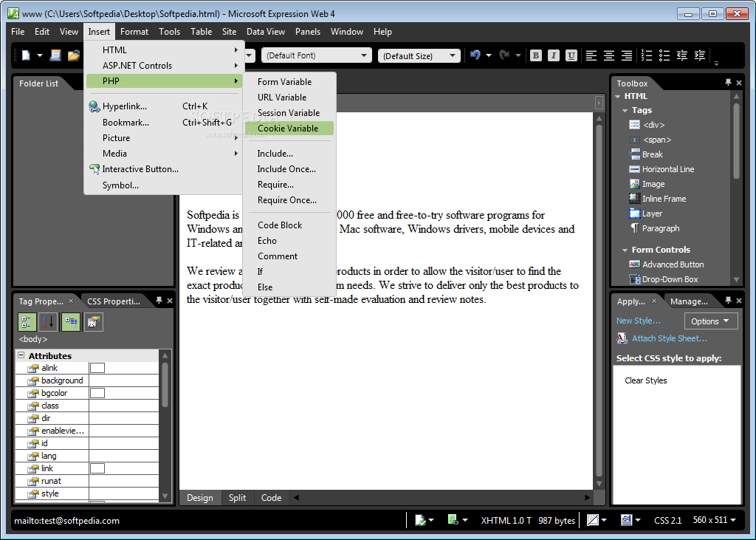Close the Toolbox panel

tap(738, 83)
